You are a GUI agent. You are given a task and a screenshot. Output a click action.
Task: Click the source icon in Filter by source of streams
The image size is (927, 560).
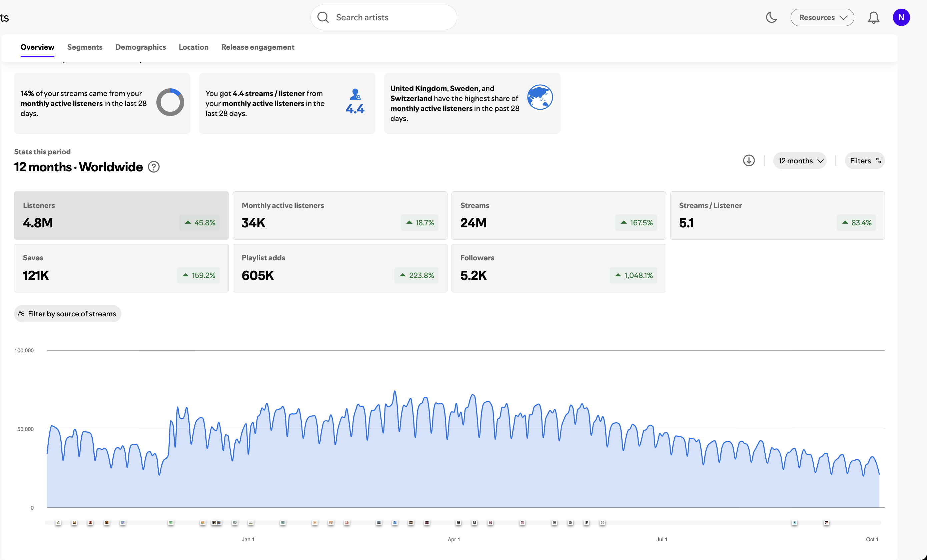[x=21, y=314]
